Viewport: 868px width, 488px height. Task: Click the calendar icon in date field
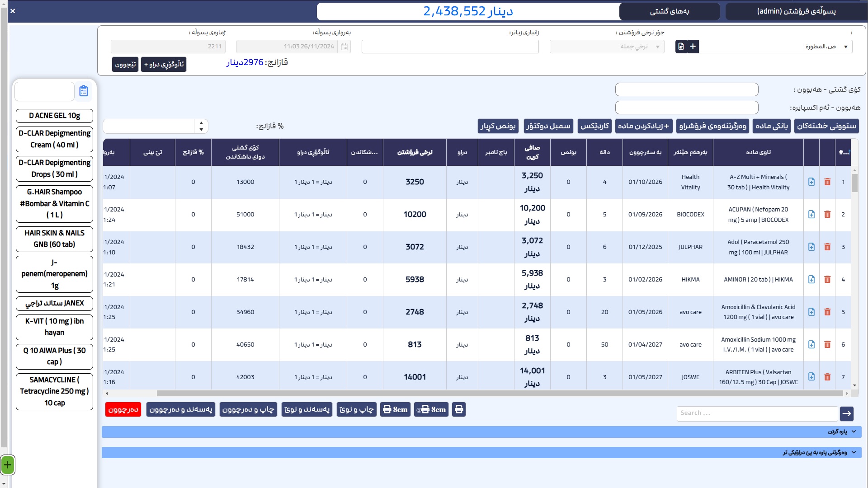coord(344,47)
